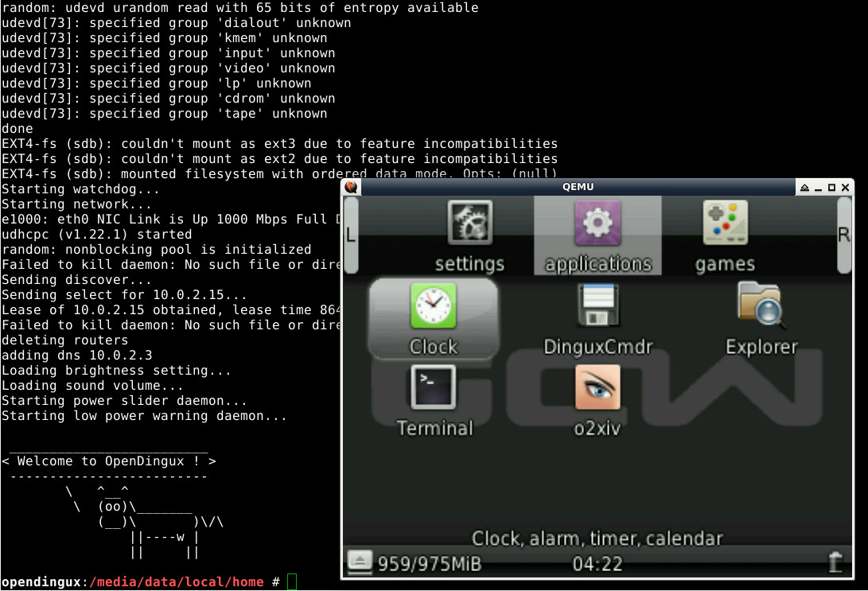Switch to the settings tab
This screenshot has width=868, height=591.
click(x=469, y=236)
